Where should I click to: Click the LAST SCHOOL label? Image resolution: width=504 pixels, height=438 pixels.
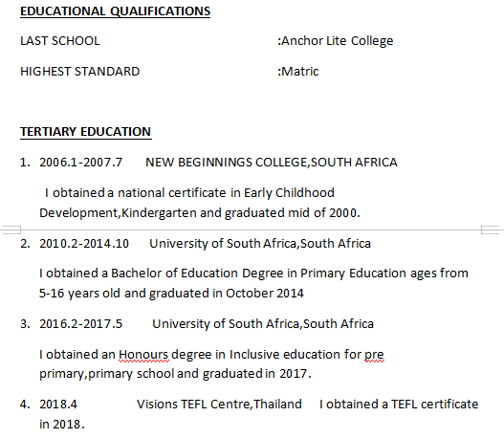coord(60,41)
